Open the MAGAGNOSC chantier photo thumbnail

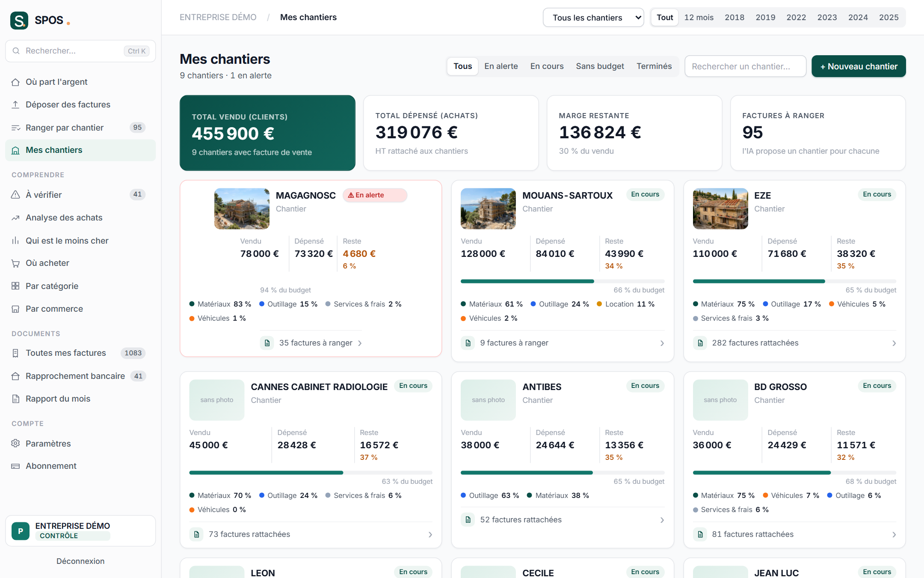click(x=242, y=209)
